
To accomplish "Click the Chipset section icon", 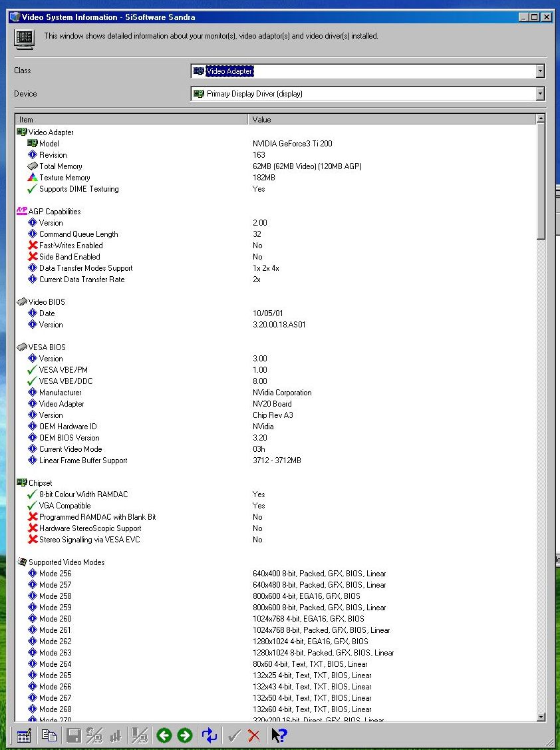I will coord(21,482).
